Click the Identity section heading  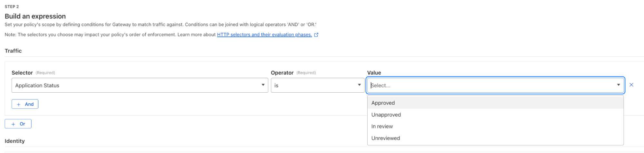[15, 141]
